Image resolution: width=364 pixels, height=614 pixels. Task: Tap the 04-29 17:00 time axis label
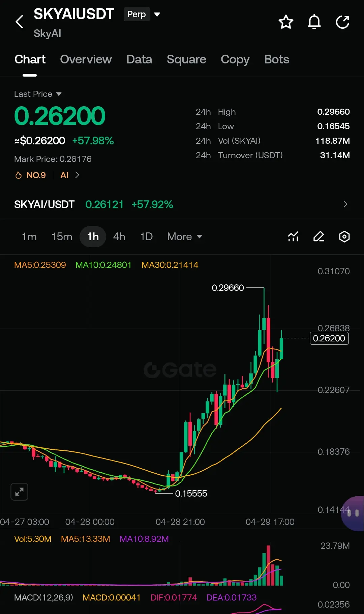coord(270,522)
